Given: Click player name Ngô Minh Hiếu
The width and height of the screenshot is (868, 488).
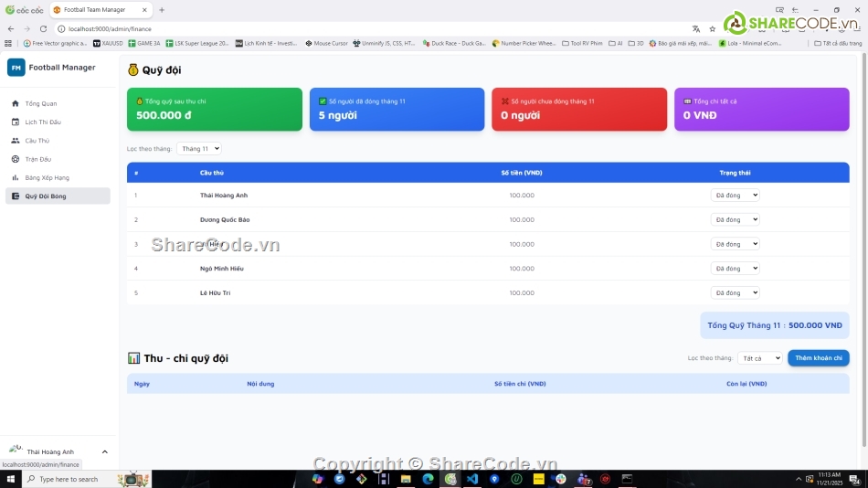Looking at the screenshot, I should coord(221,269).
